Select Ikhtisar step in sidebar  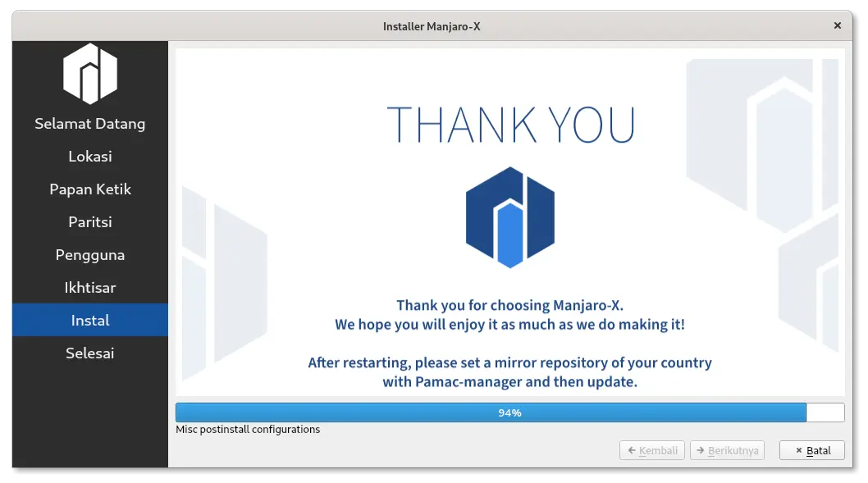pyautogui.click(x=90, y=287)
